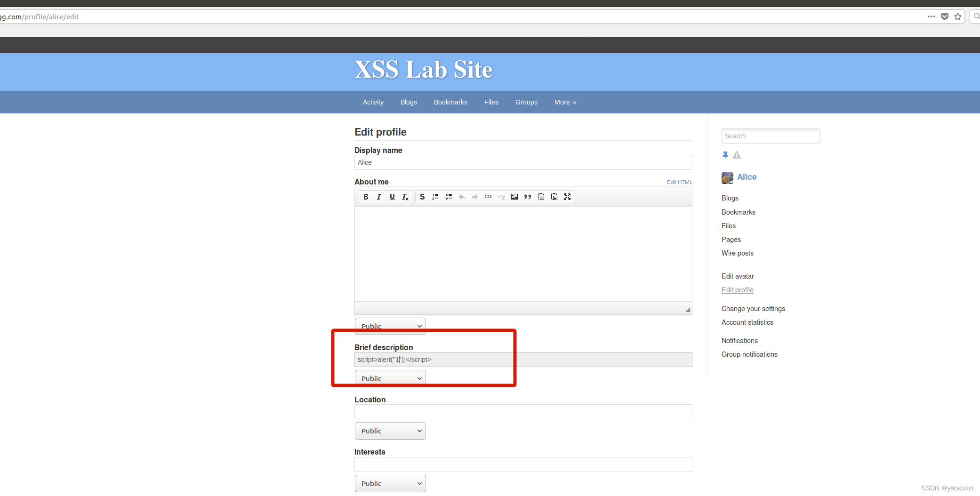
Task: Open Pages in the sidebar
Action: point(731,240)
